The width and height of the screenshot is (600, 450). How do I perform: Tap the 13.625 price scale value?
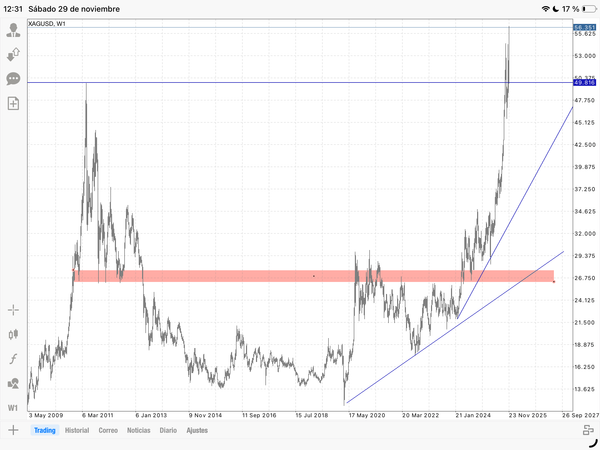(585, 390)
